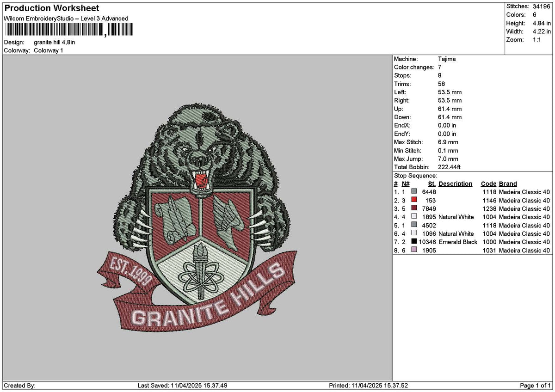Click the design name 'granite hill 4,8in'
This screenshot has height=392, width=555.
pos(55,42)
